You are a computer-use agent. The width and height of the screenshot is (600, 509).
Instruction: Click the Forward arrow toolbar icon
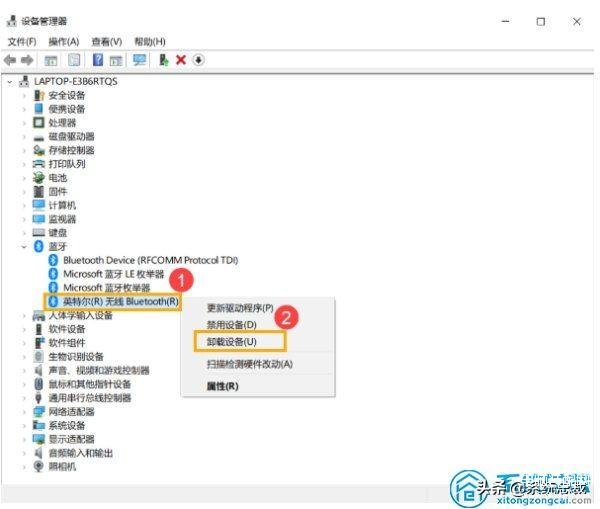[26, 60]
